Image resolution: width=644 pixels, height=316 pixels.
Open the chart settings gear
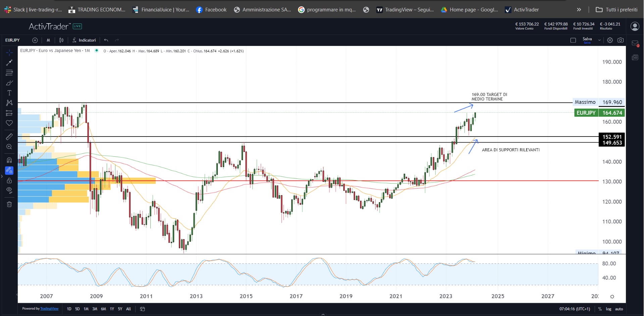click(610, 40)
